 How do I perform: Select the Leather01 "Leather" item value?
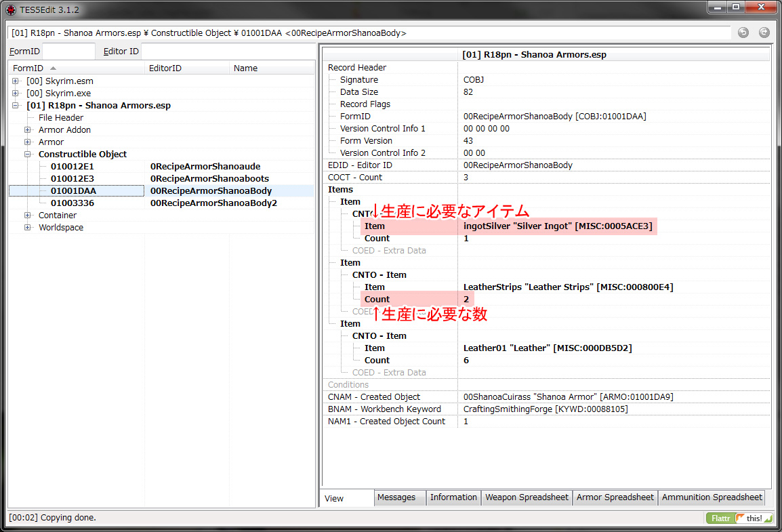coord(548,348)
